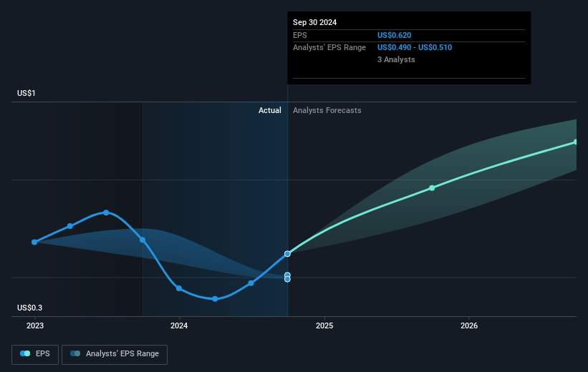Toggle the Analysts' EPS Range legend
This screenshot has height=372, width=588.
coord(115,354)
